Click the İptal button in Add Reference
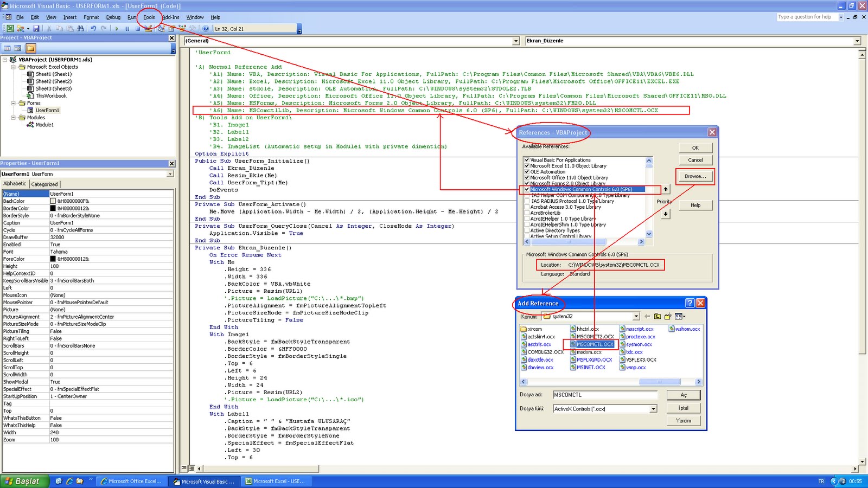 coord(684,408)
